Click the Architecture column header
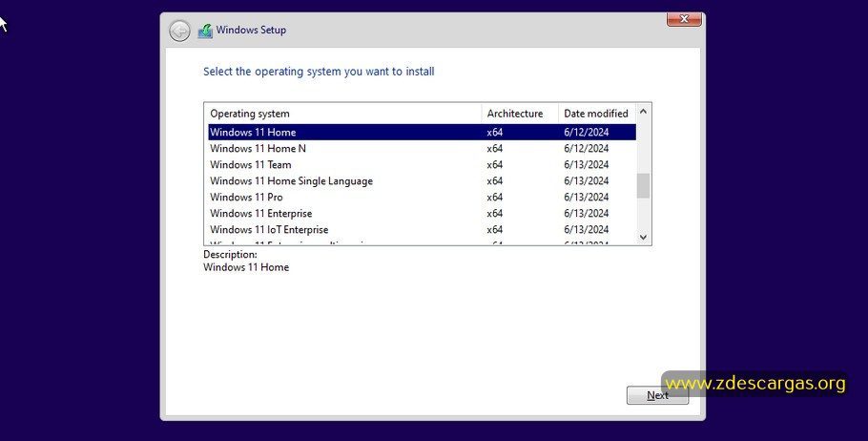This screenshot has width=868, height=441. (x=520, y=114)
